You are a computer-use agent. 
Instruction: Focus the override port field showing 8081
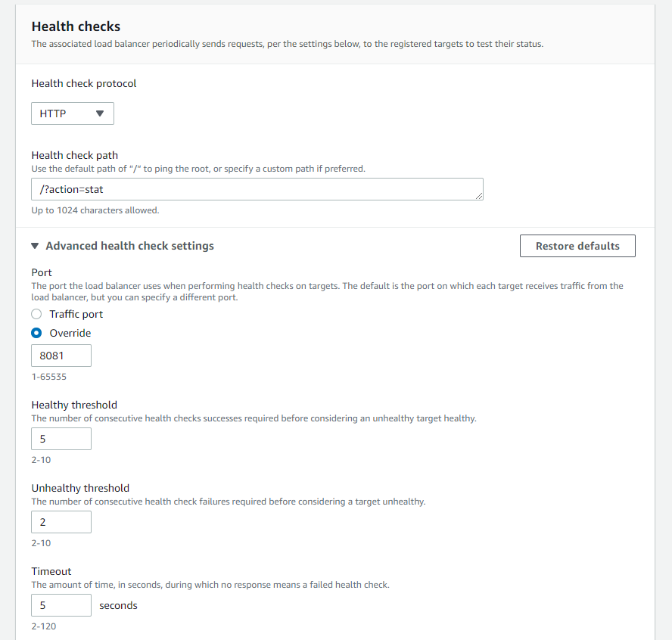(61, 356)
